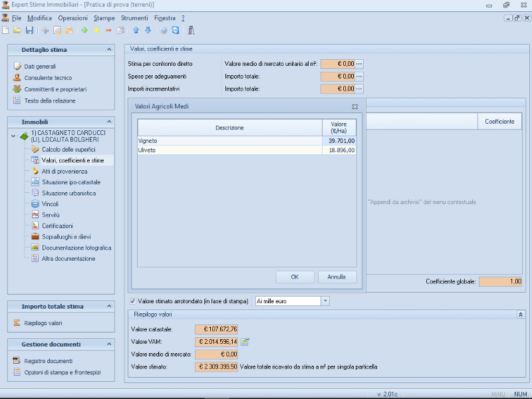Click the Coefficiente column header
The width and height of the screenshot is (532, 399).
(x=499, y=122)
